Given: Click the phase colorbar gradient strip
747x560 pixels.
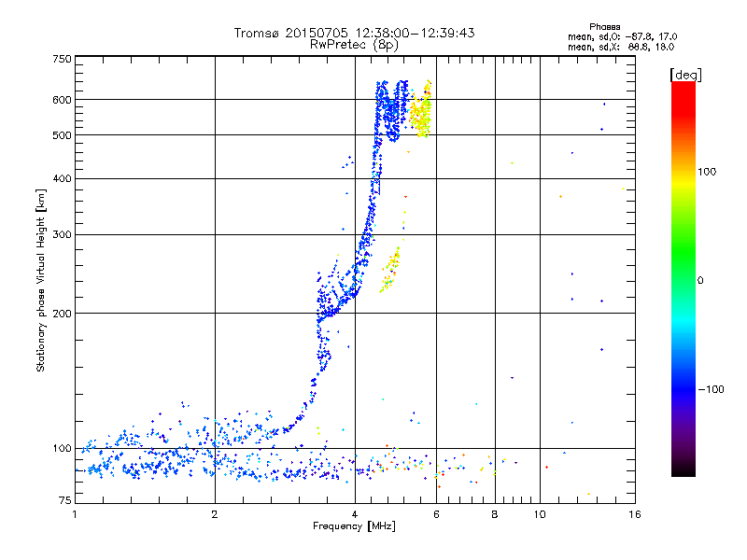Looking at the screenshot, I should click(684, 278).
